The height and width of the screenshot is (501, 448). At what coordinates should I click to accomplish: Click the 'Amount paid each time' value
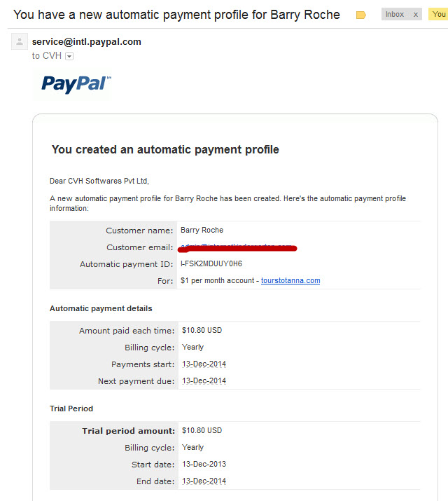[x=202, y=330]
